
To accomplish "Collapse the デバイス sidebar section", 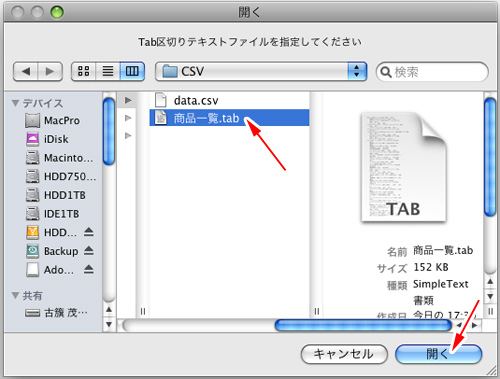I will pyautogui.click(x=15, y=103).
